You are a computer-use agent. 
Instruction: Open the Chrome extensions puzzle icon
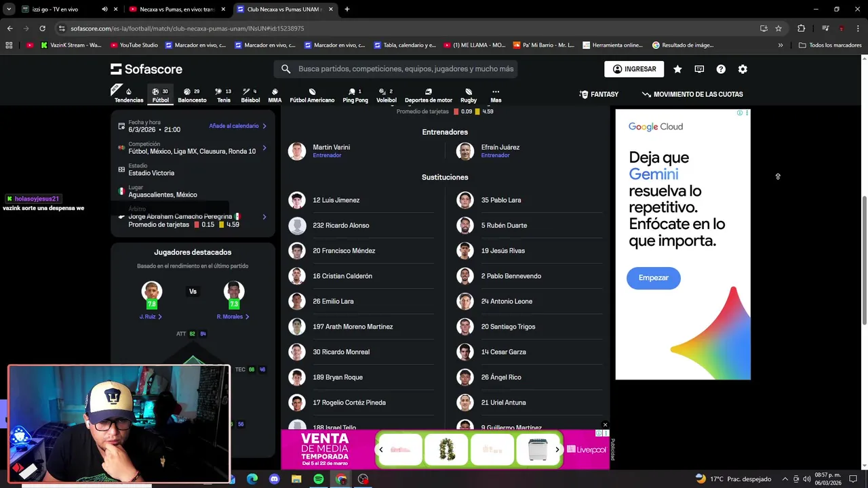coord(801,28)
